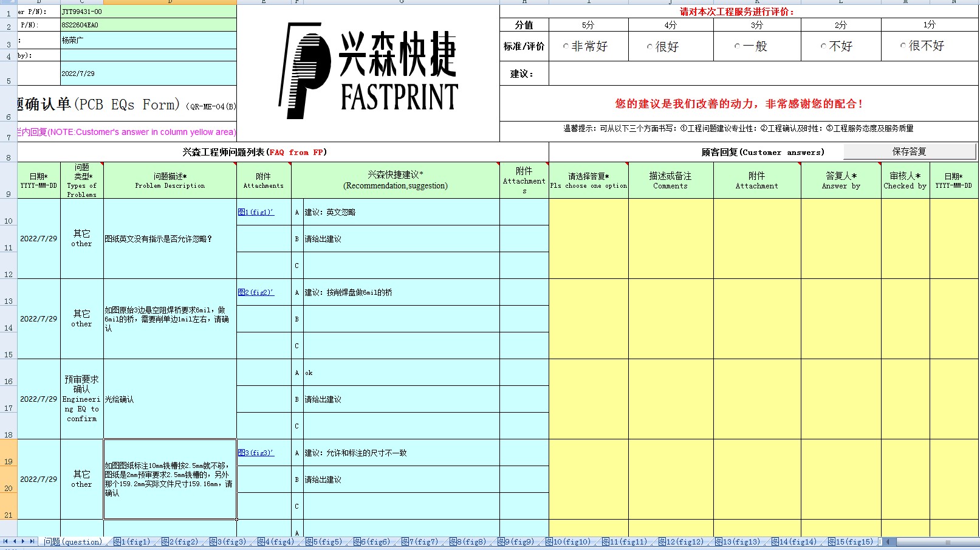
Task: Select the suggestion 建议: 按削焊盘做6mil的桥
Action: point(402,292)
